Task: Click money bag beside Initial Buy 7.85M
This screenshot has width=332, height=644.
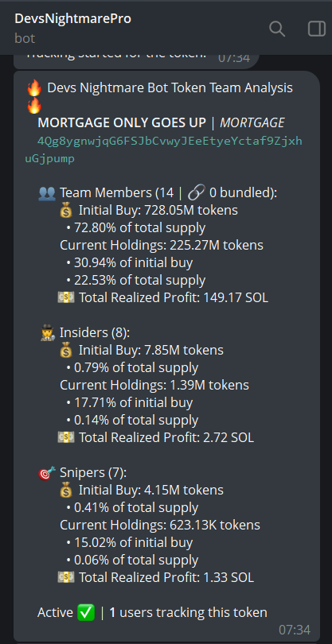Action: (x=66, y=351)
